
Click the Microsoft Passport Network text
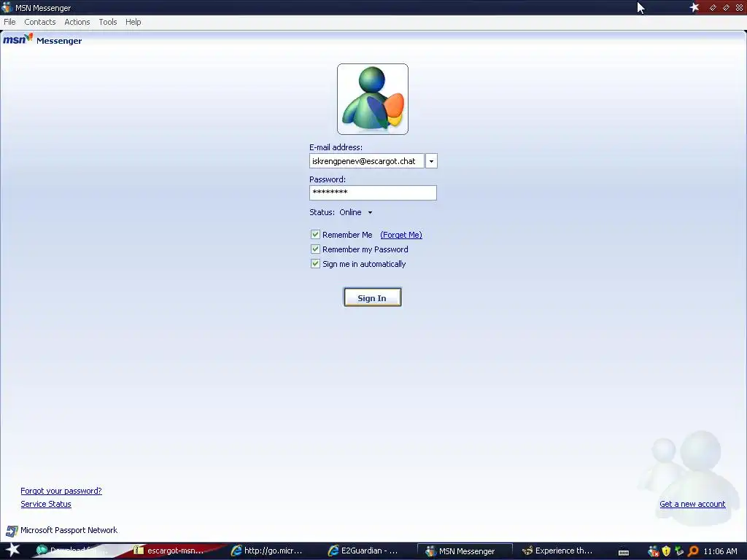[69, 530]
